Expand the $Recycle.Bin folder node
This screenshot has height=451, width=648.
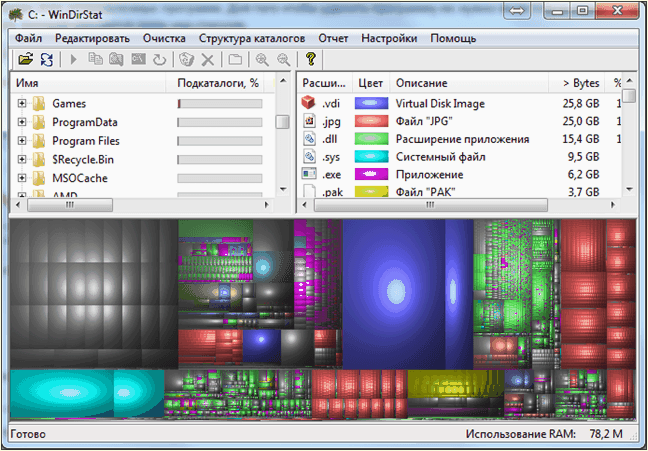pyautogui.click(x=22, y=160)
